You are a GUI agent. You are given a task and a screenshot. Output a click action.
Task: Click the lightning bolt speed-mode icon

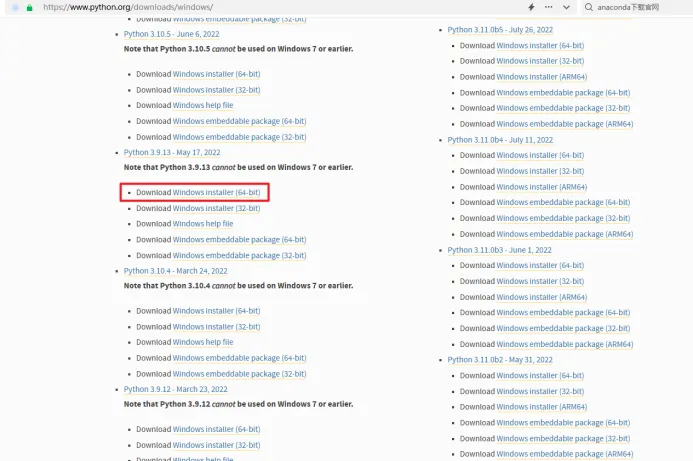coord(531,7)
